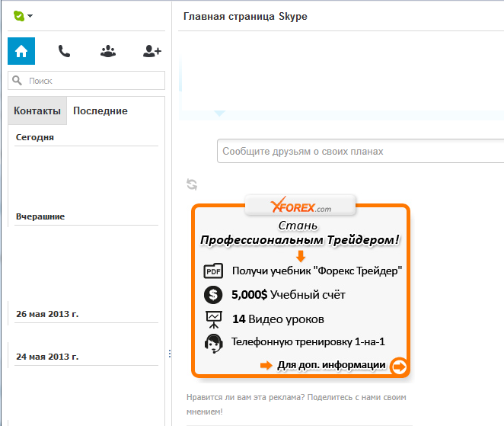
Task: Click the dollar coin icon in ad
Action: tap(213, 295)
